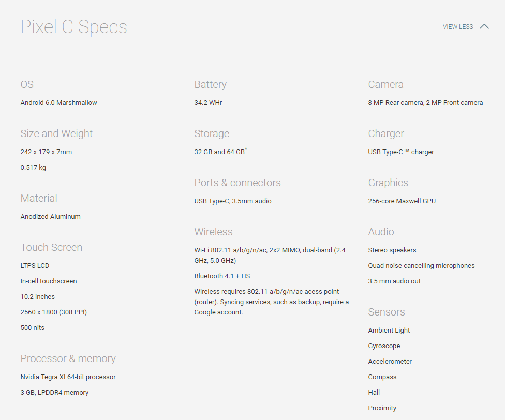This screenshot has height=420, width=505.
Task: Click the 256-core Maxwell GPU text
Action: 402,201
